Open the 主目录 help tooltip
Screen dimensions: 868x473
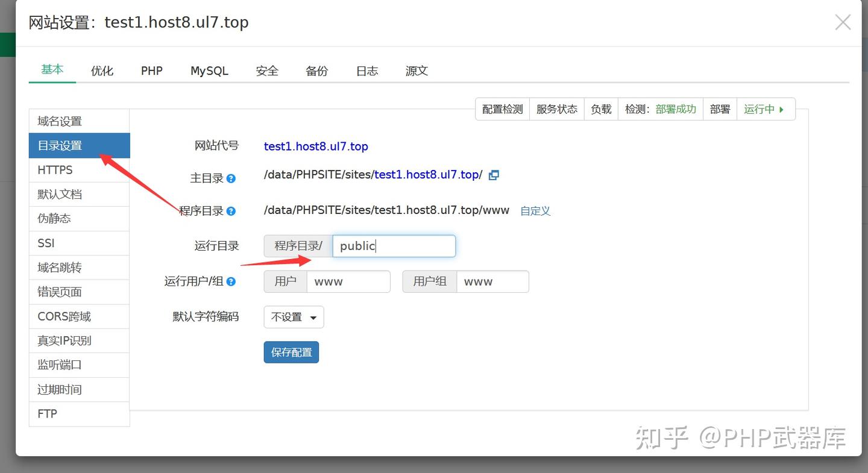pos(231,178)
